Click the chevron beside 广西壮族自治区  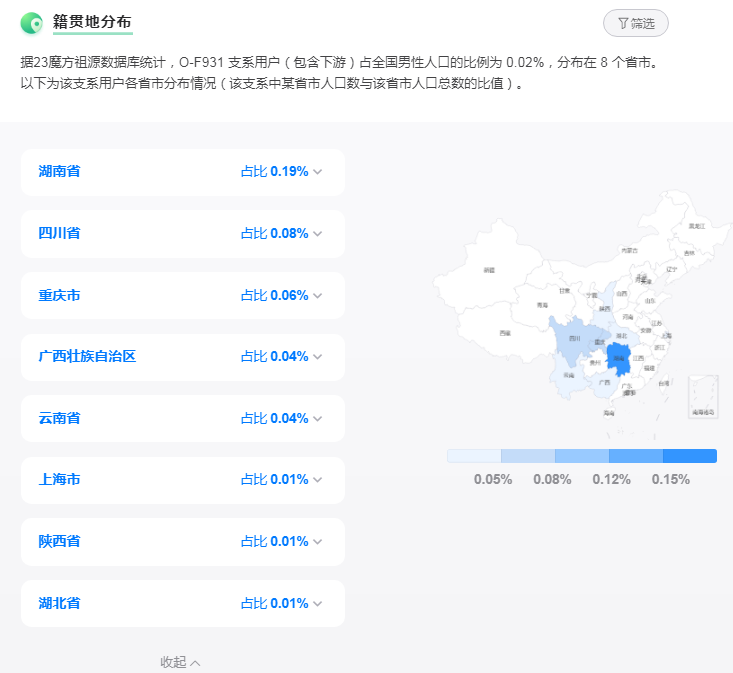point(318,357)
